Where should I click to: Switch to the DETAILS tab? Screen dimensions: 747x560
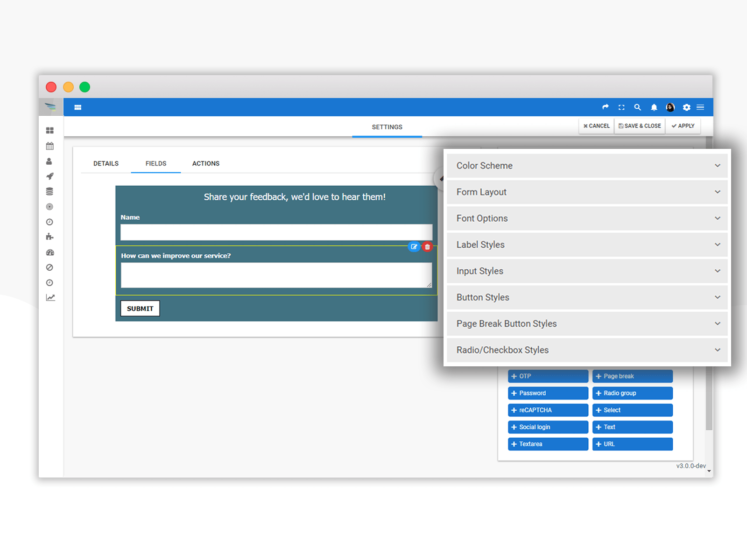106,163
